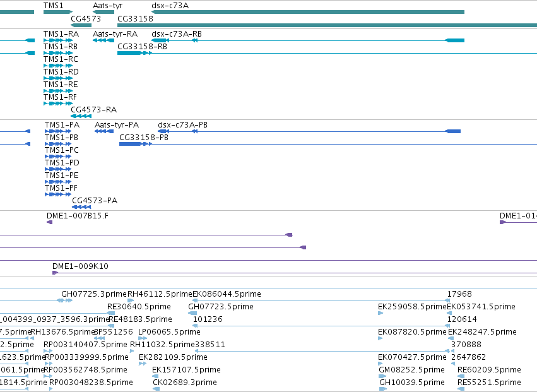Click the dsx-c73A gene label

click(170, 6)
